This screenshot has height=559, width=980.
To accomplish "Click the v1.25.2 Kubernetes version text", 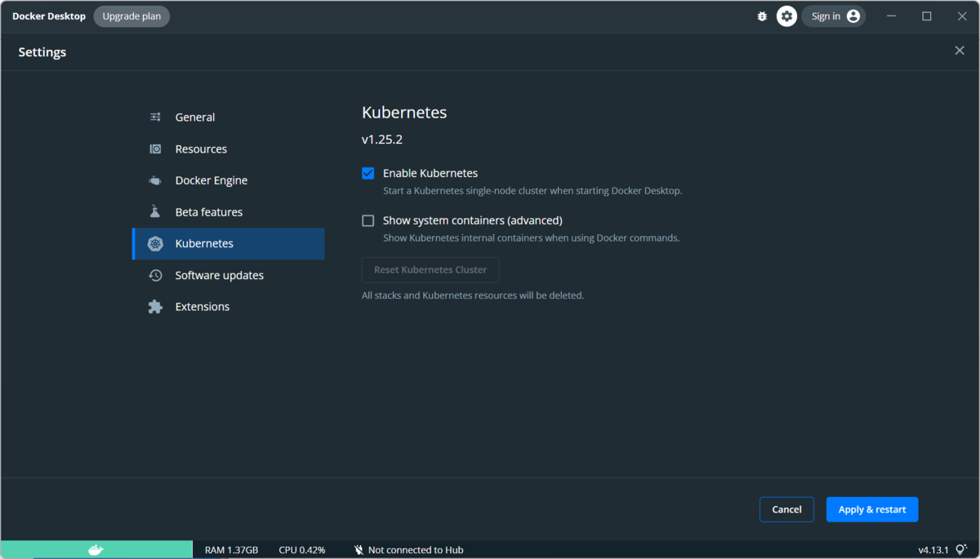I will pyautogui.click(x=382, y=140).
